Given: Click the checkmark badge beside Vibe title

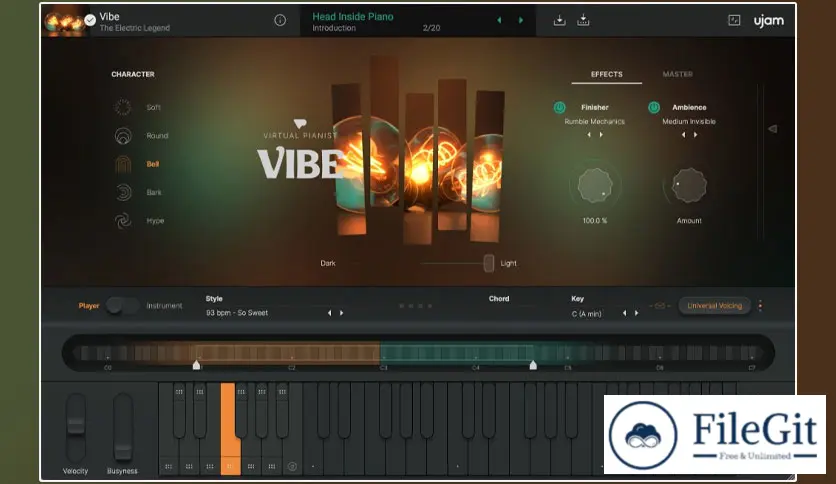Looking at the screenshot, I should (x=90, y=20).
